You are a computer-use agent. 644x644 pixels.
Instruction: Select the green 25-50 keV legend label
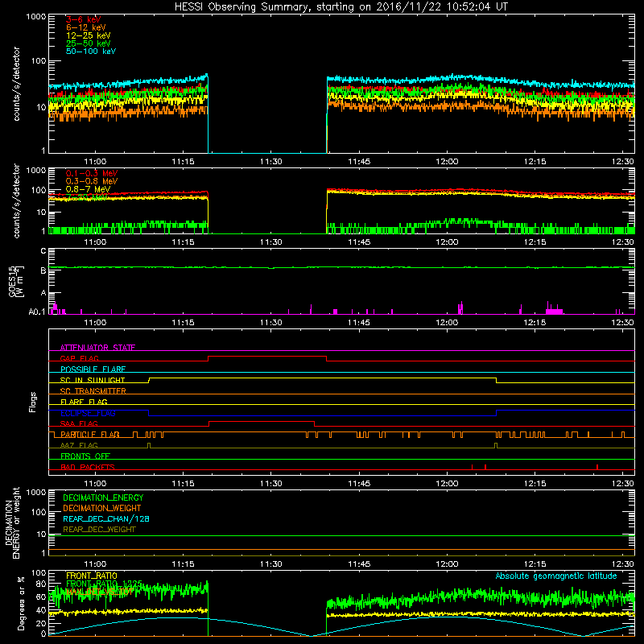point(88,43)
